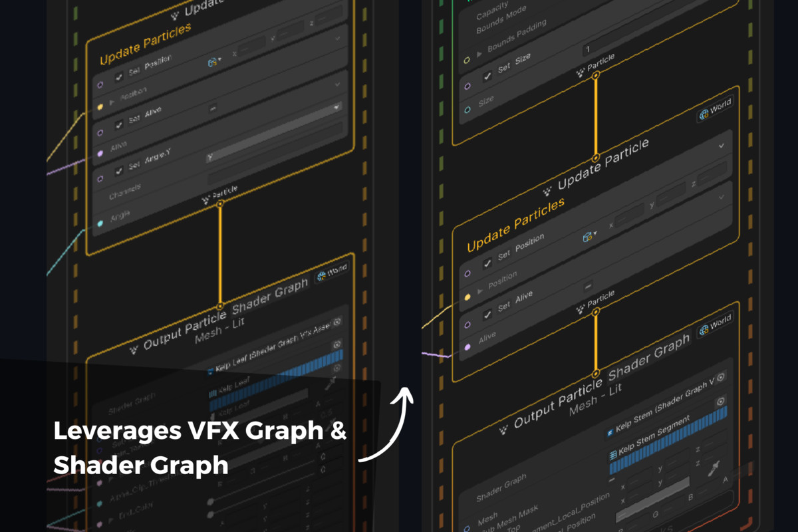The image size is (798, 532).
Task: Click Update Particles block label, right graph
Action: [516, 225]
